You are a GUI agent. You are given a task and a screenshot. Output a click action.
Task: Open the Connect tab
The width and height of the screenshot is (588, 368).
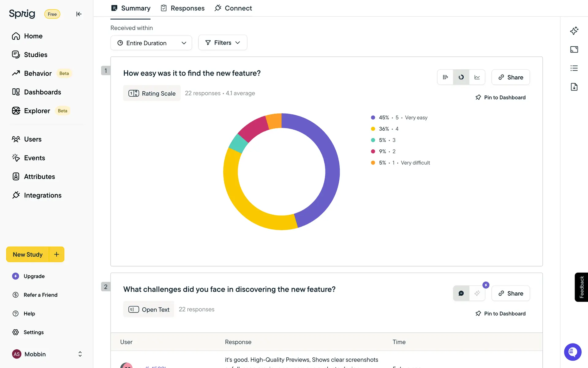coord(233,8)
